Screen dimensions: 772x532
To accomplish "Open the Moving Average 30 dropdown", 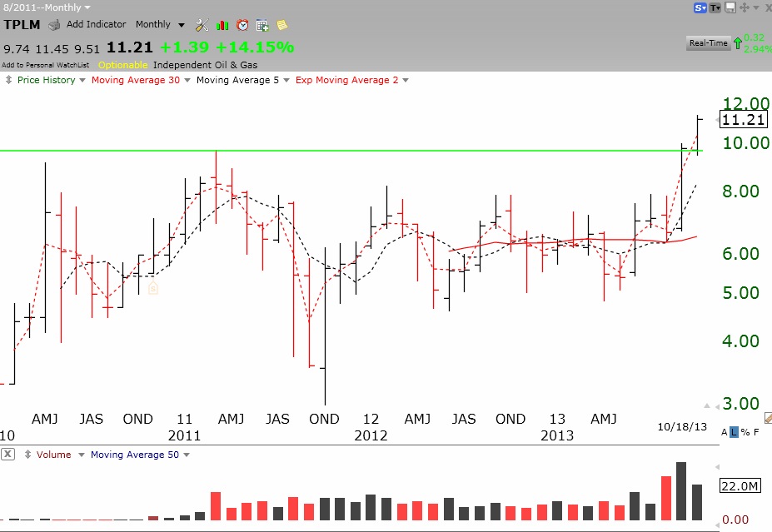I will point(139,80).
